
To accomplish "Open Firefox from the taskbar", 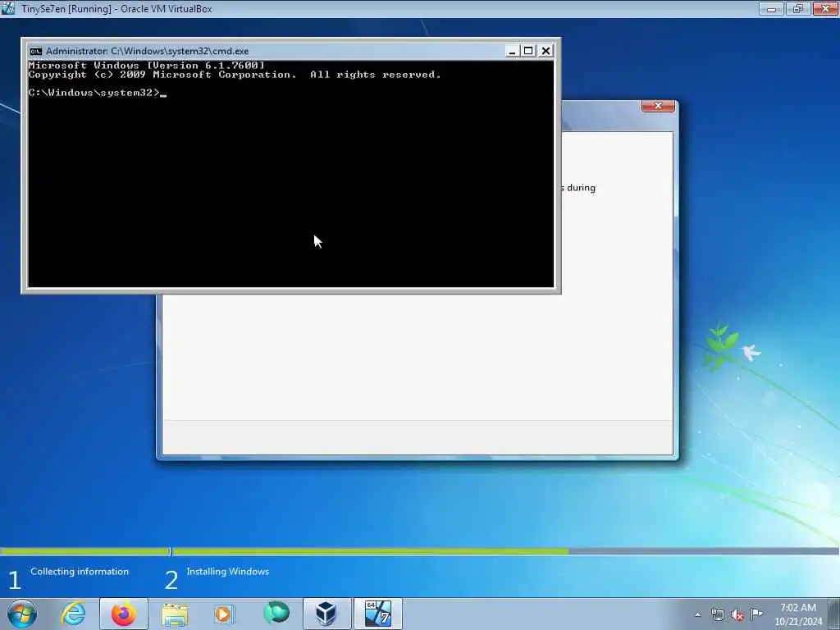I will click(124, 614).
